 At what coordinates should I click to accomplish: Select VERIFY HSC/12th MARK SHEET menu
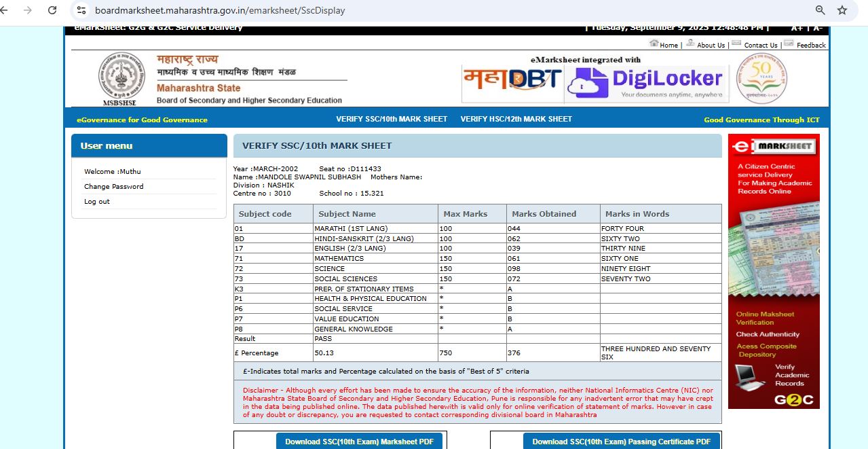point(516,119)
